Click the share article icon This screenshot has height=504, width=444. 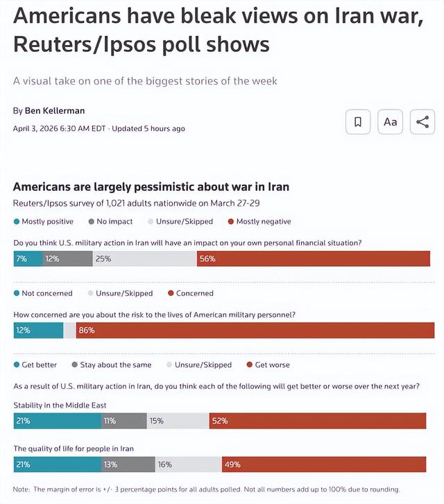(x=422, y=122)
